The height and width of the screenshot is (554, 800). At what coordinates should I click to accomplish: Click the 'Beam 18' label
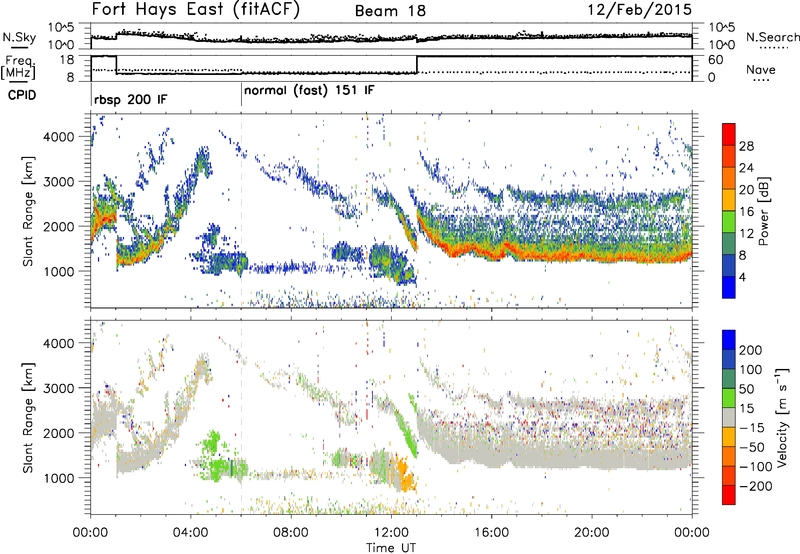(x=390, y=11)
